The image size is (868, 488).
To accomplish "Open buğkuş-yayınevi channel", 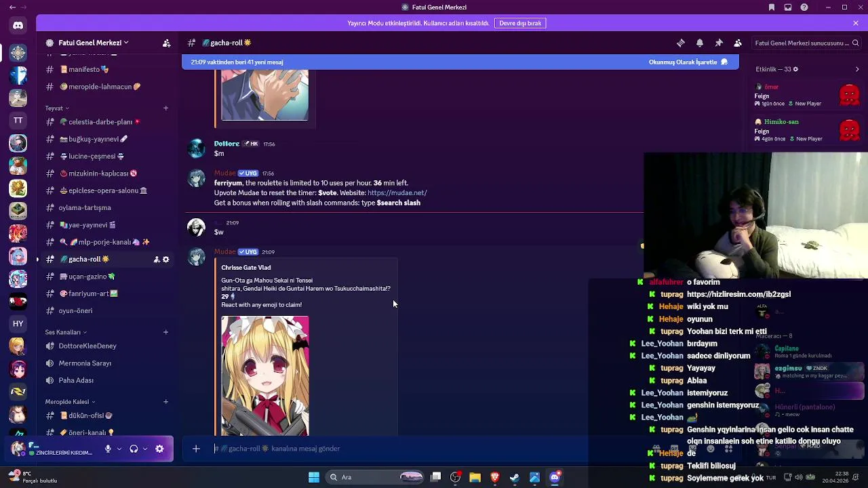I will coord(107,139).
